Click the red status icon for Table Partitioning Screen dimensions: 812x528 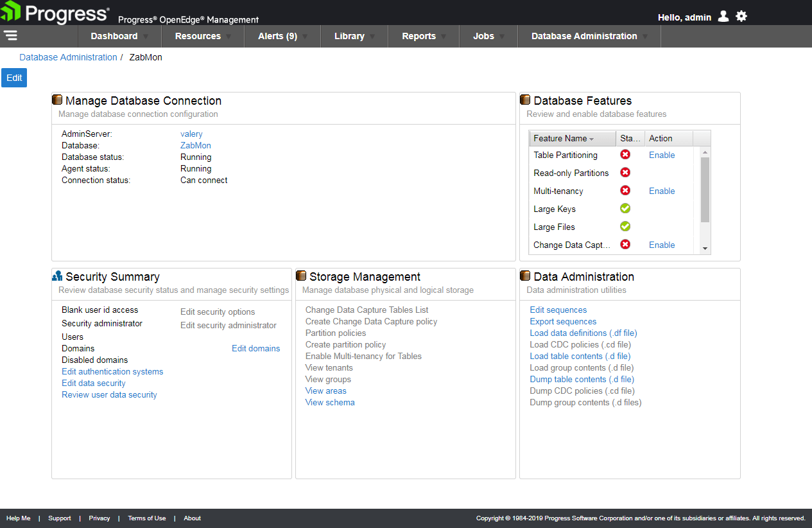(625, 155)
